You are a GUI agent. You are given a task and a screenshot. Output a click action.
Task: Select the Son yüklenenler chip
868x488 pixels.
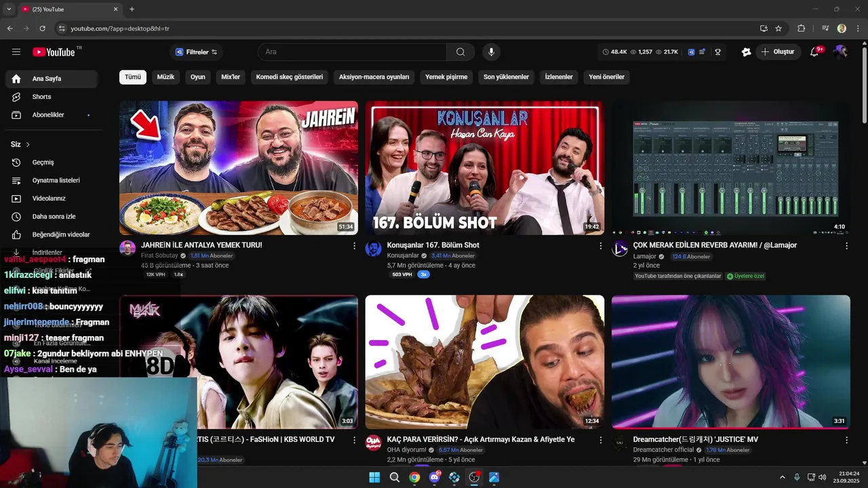pyautogui.click(x=506, y=77)
